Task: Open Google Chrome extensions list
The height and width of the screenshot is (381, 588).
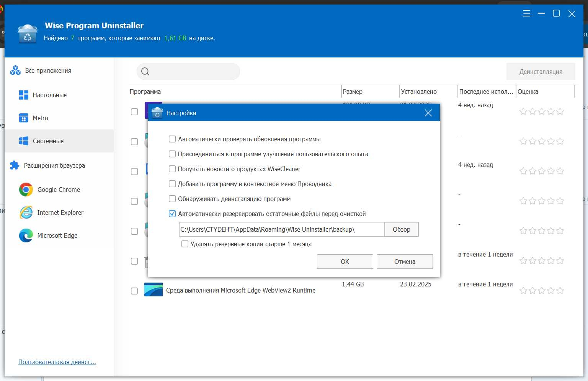Action: point(59,190)
